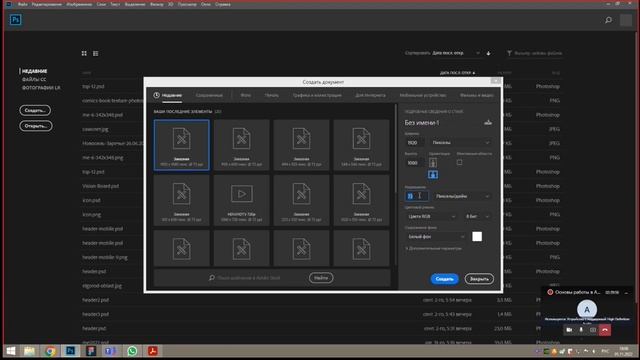
Task: Click share screen icon in the Teams widget
Action: (x=593, y=330)
